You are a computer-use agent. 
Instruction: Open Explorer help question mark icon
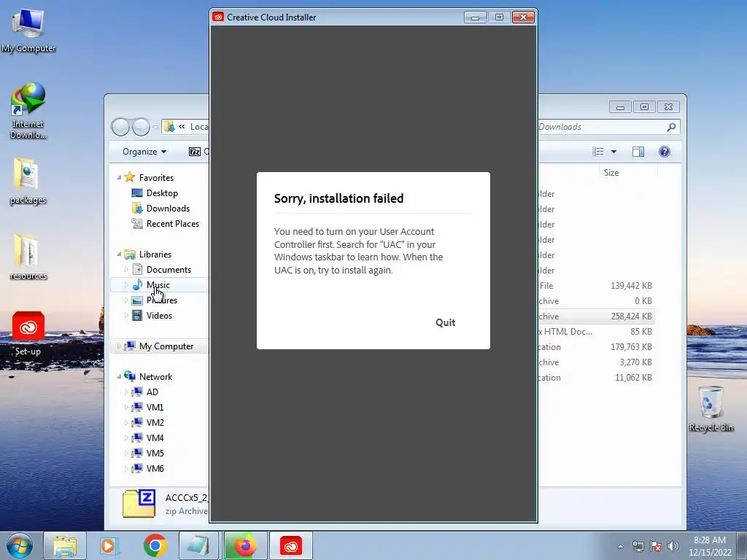point(664,152)
